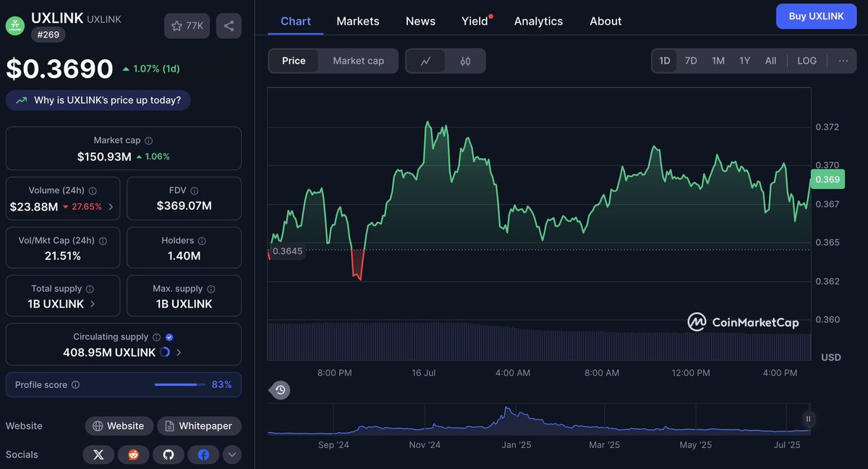Select the 7D time range
The height and width of the screenshot is (469, 868).
click(691, 61)
